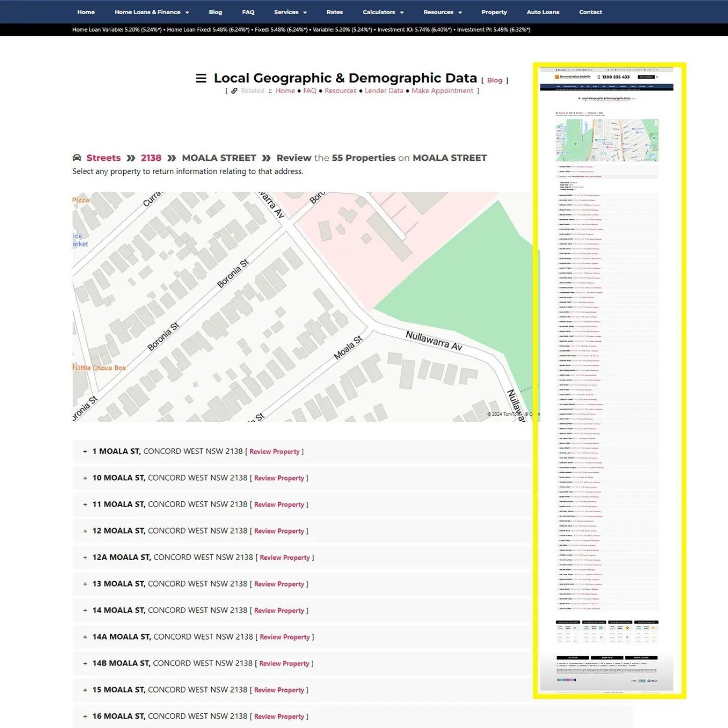Viewport: 728px width, 728px height.
Task: Go to the Rates menu item
Action: click(x=334, y=12)
